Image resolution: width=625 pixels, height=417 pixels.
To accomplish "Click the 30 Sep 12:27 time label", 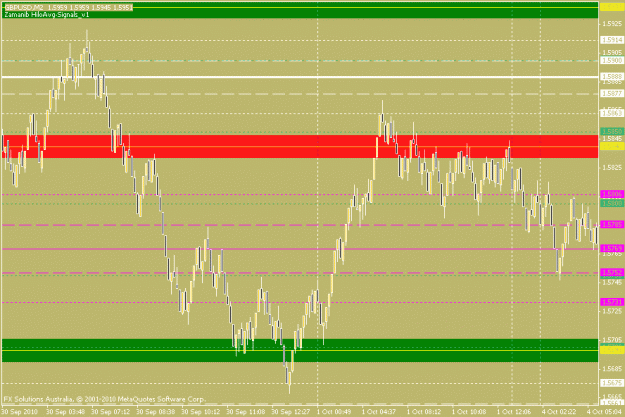I will click(291, 411).
